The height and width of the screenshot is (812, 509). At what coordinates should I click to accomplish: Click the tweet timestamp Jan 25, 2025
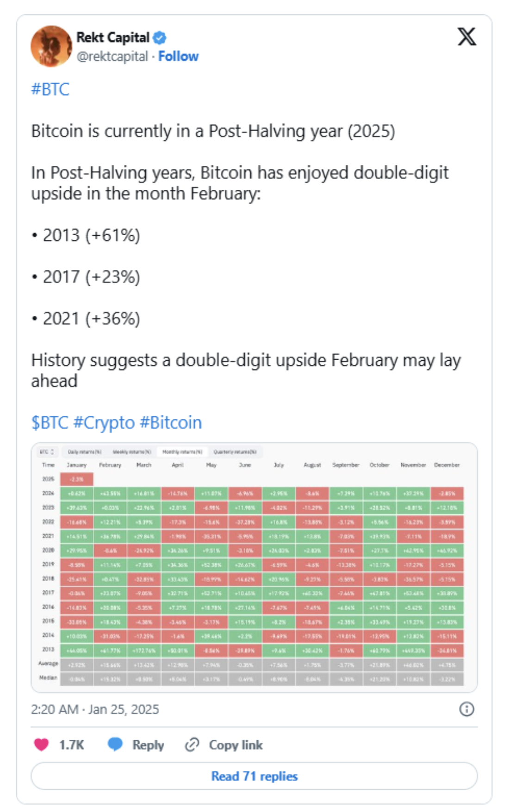pos(95,709)
